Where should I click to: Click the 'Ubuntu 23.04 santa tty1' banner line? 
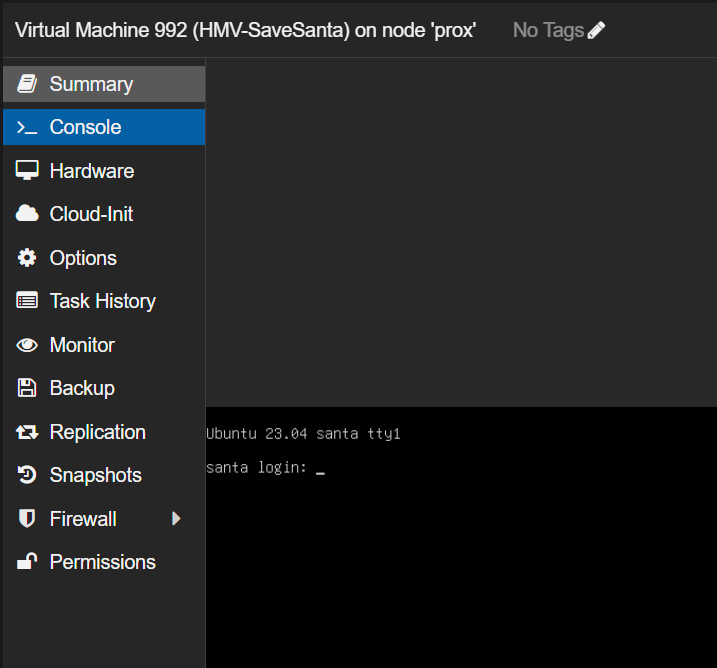(x=303, y=434)
